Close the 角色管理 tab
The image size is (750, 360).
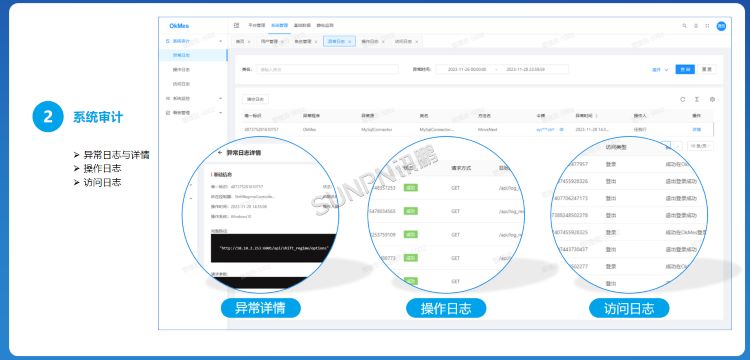(316, 42)
